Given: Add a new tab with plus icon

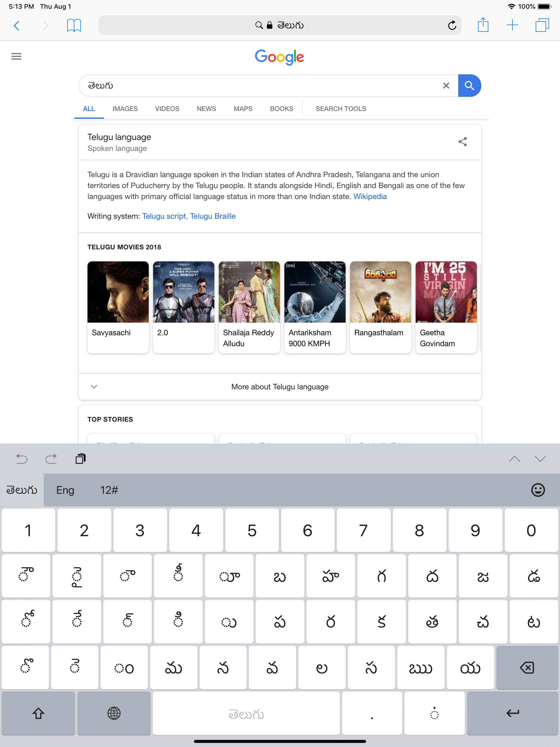Looking at the screenshot, I should point(512,25).
